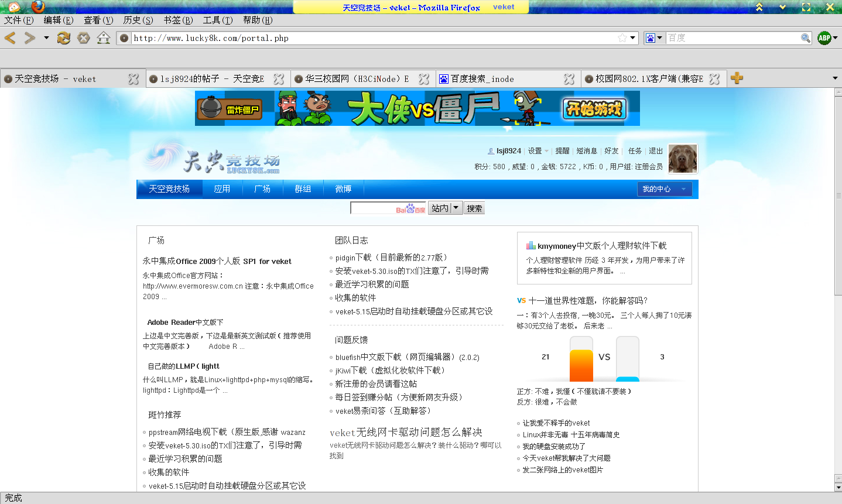842x504 pixels.
Task: Open the Home page icon
Action: (x=104, y=38)
